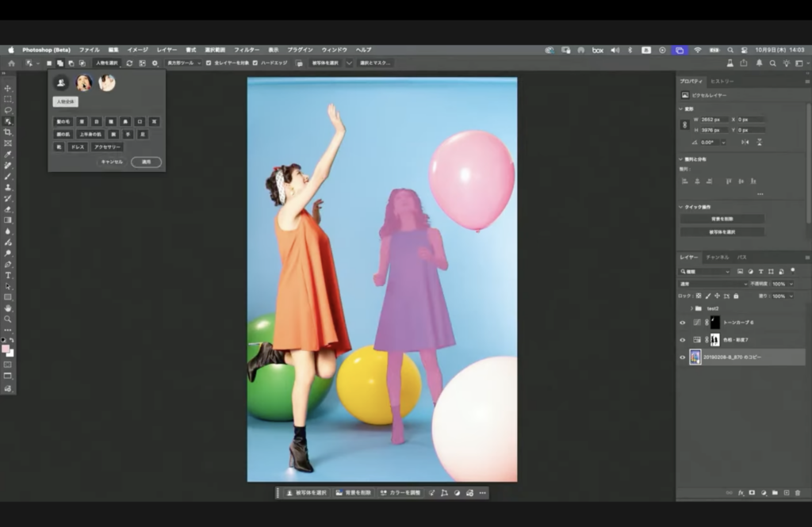This screenshot has height=527, width=812.
Task: Click 背景を削除 in quick actions panel
Action: click(722, 219)
